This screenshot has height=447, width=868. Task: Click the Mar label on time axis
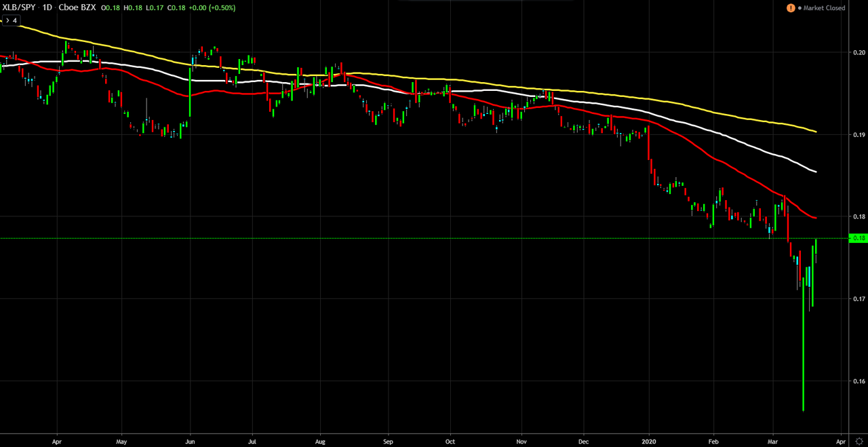click(772, 441)
